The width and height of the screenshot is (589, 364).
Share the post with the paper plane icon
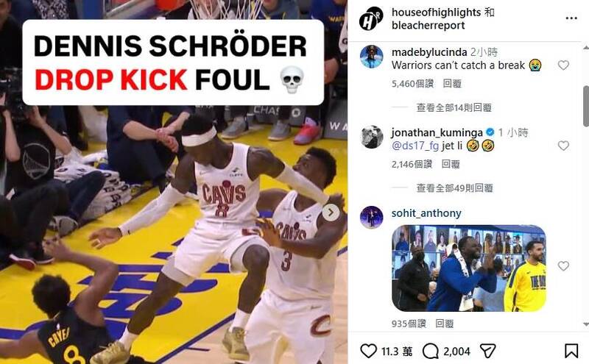click(488, 351)
